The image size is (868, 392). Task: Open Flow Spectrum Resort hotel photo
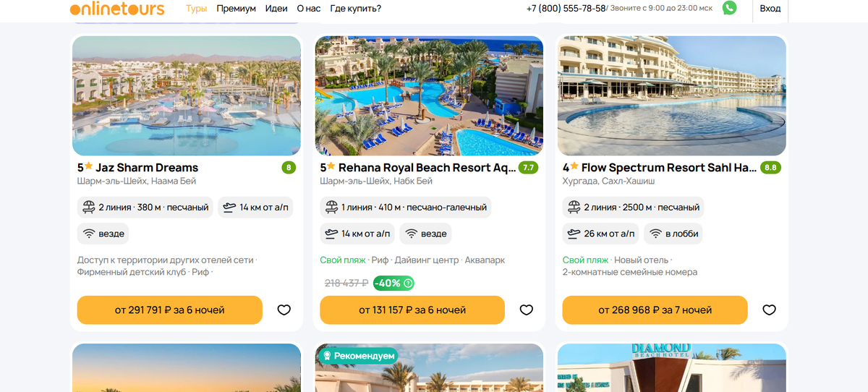click(672, 95)
